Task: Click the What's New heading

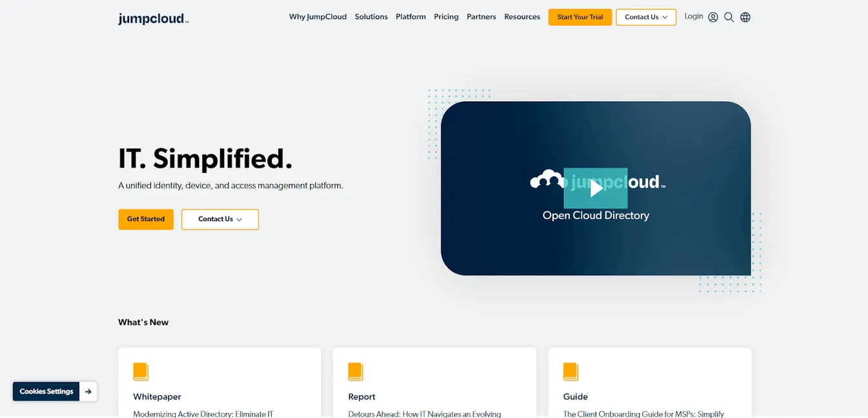Action: click(x=143, y=323)
